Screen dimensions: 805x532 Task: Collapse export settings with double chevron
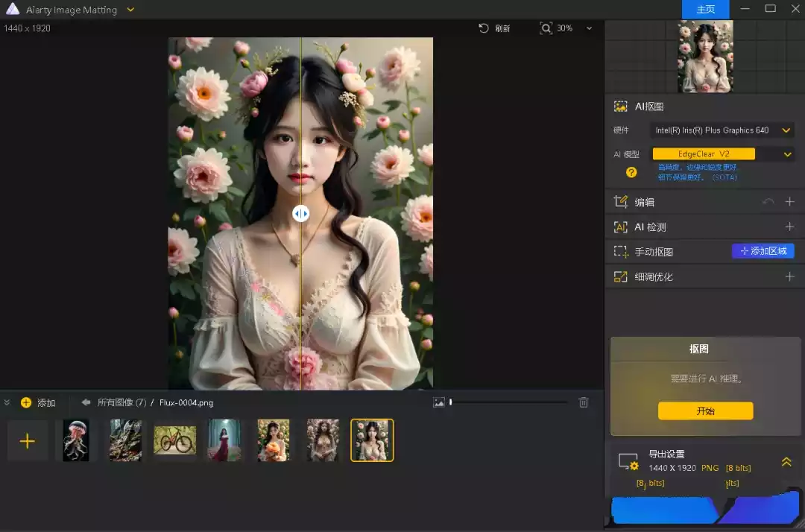pos(786,462)
